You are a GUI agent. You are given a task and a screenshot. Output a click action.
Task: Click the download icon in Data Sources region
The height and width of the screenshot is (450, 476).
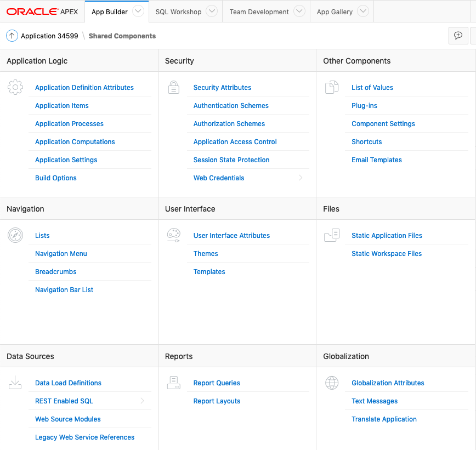(15, 383)
